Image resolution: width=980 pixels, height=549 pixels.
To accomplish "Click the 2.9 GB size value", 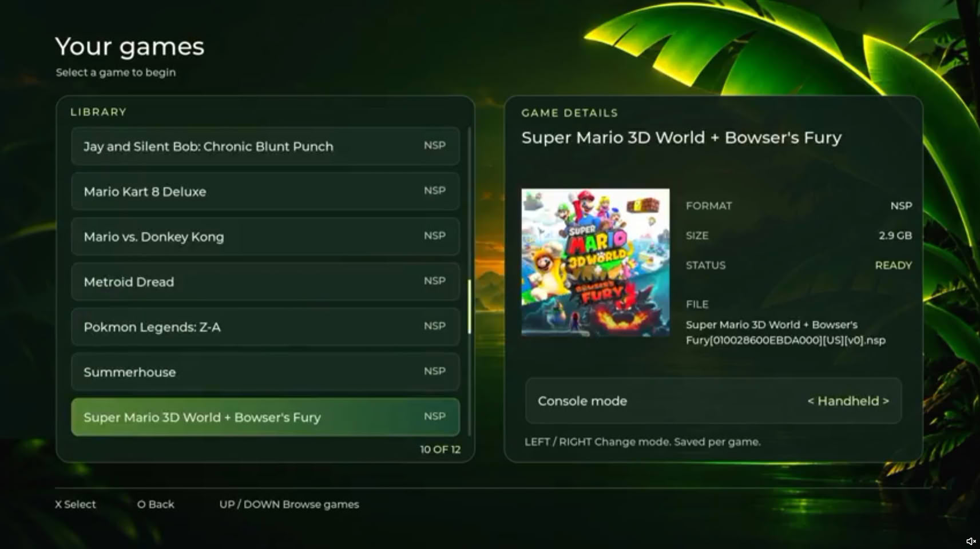I will coord(895,236).
